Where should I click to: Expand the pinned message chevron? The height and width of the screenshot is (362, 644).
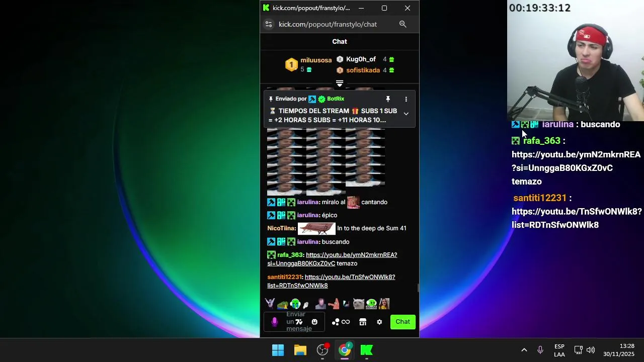(406, 114)
